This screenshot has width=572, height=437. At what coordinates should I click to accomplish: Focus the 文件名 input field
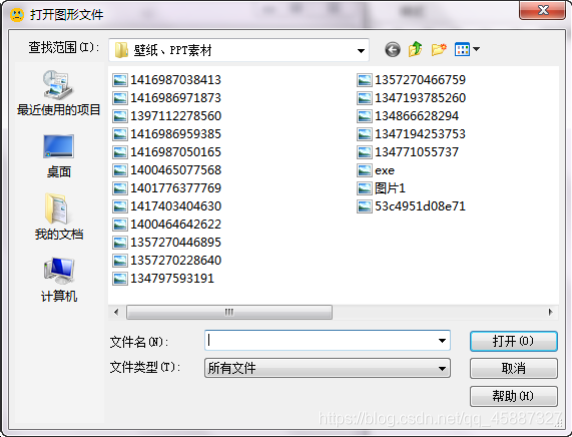point(327,341)
